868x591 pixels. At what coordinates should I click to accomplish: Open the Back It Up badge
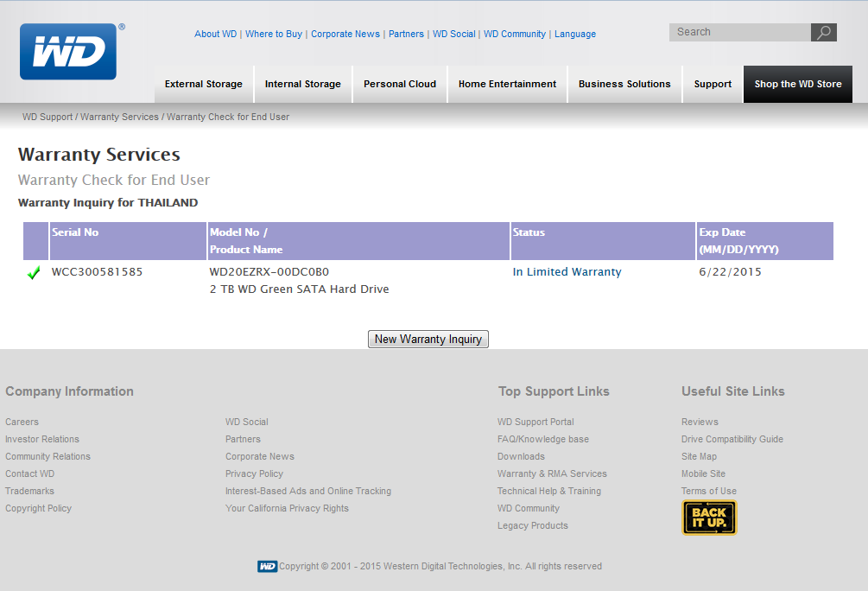tap(709, 518)
